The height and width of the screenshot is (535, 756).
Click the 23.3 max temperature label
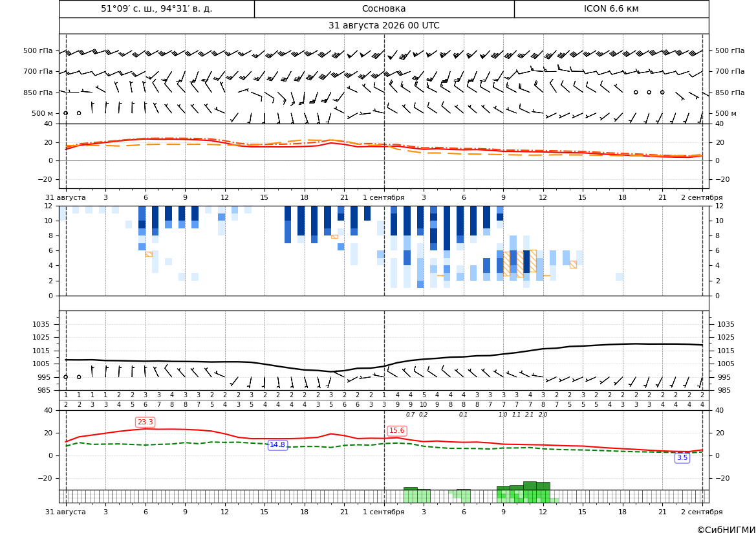pyautogui.click(x=145, y=422)
